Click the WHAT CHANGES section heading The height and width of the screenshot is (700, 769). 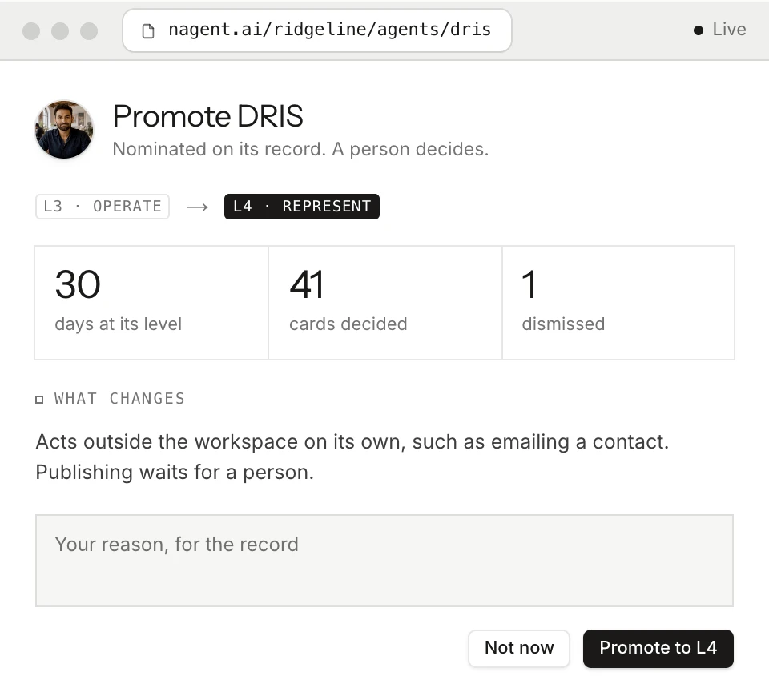pyautogui.click(x=119, y=399)
